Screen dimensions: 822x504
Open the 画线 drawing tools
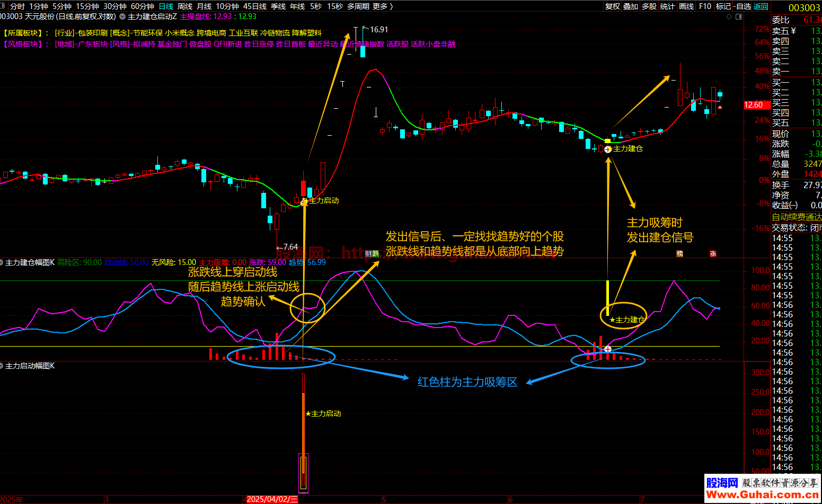point(686,6)
